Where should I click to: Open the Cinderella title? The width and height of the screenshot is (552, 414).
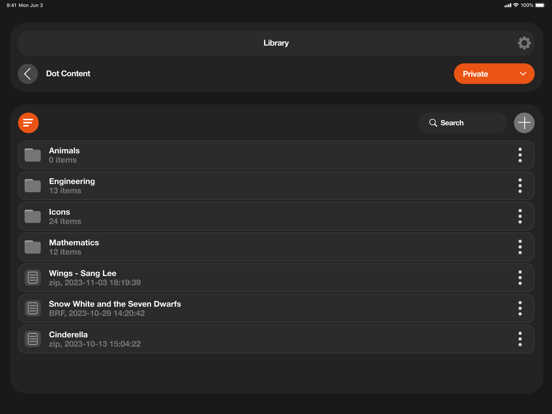click(x=68, y=334)
